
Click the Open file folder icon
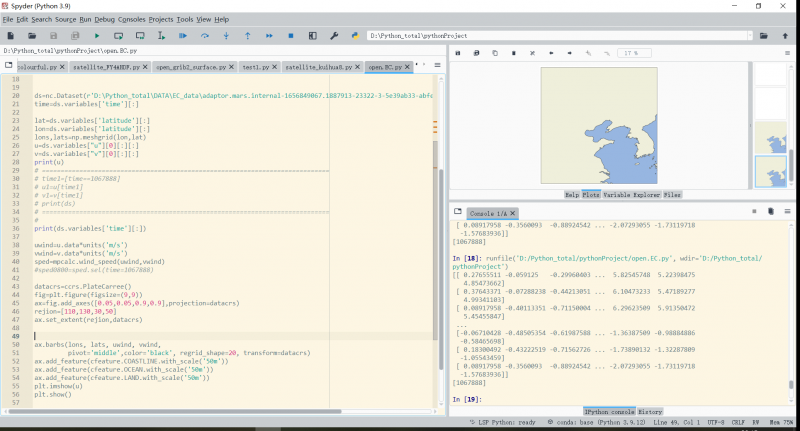[x=31, y=36]
